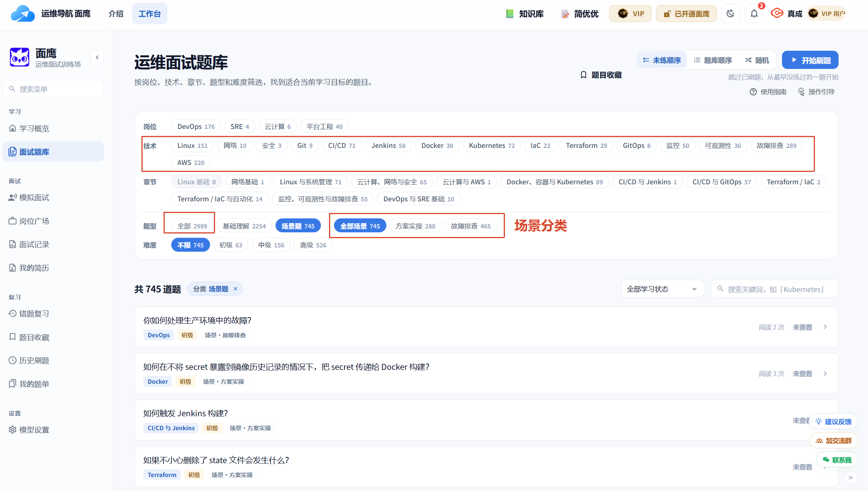
Task: Filter by Kubernetes 72 technology tag
Action: pos(492,146)
